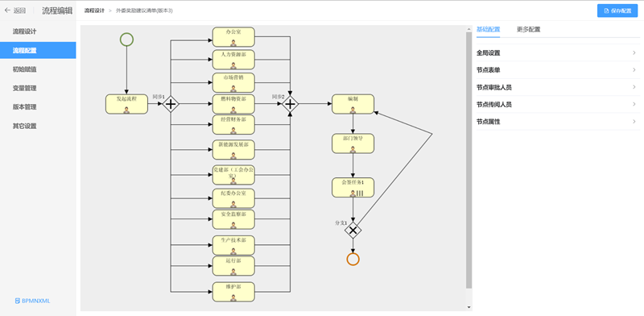Expand the 全局设置 section
This screenshot has height=316, width=644.
[558, 53]
